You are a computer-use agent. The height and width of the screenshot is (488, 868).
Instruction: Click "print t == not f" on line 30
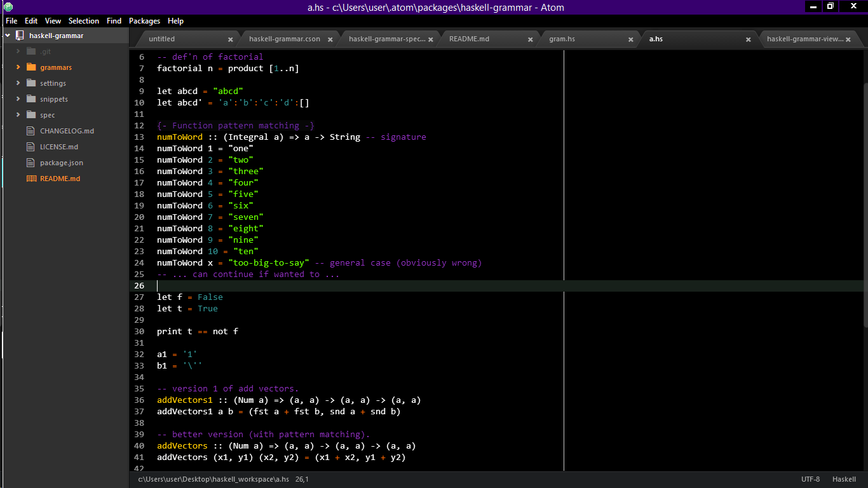click(x=198, y=331)
